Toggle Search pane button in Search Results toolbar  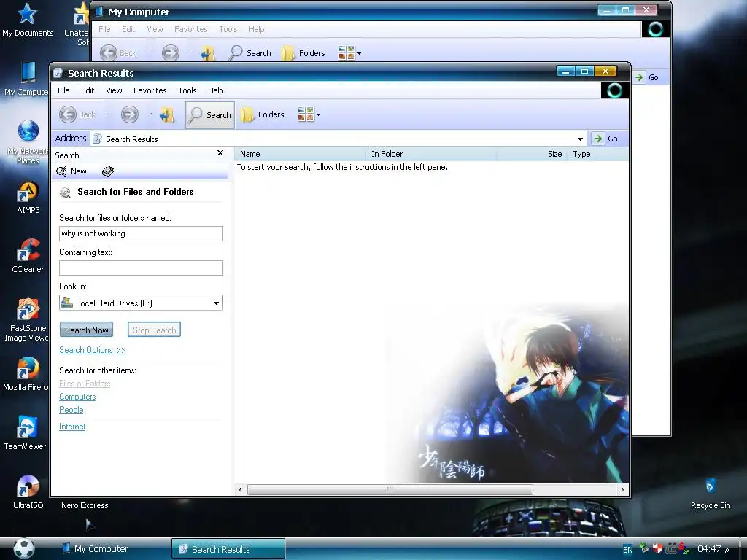[209, 114]
